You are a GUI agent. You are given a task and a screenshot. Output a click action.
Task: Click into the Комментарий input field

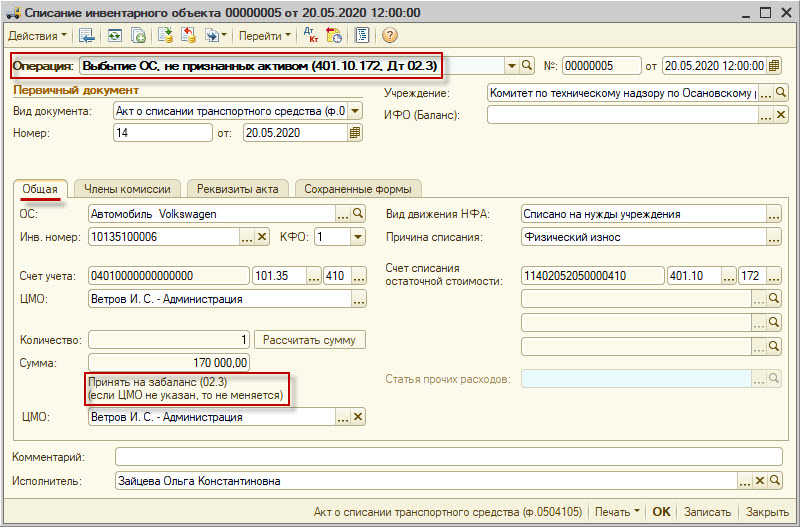450,457
